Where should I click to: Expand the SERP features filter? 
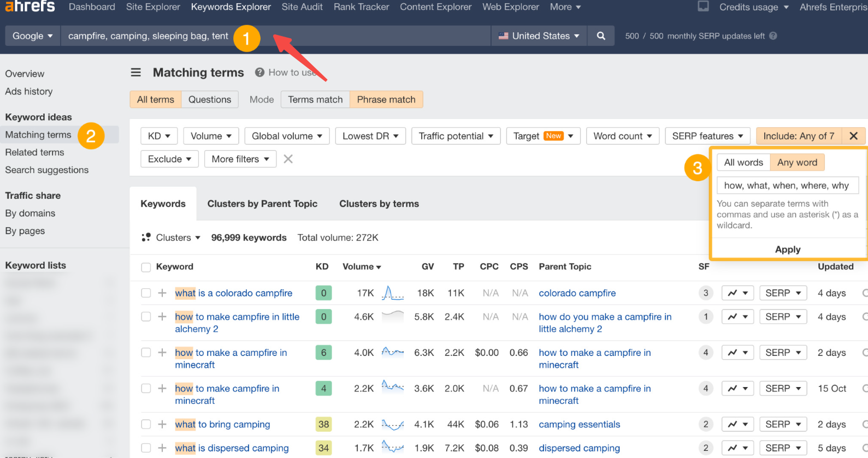(x=707, y=136)
